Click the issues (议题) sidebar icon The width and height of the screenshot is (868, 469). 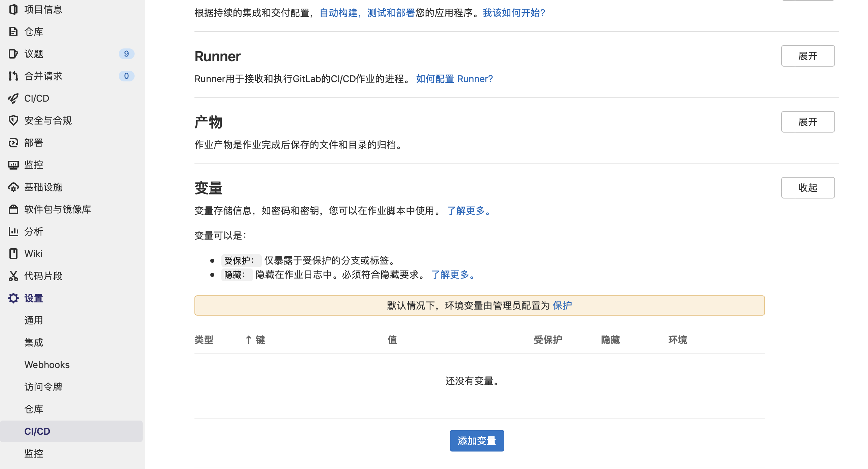click(x=13, y=54)
